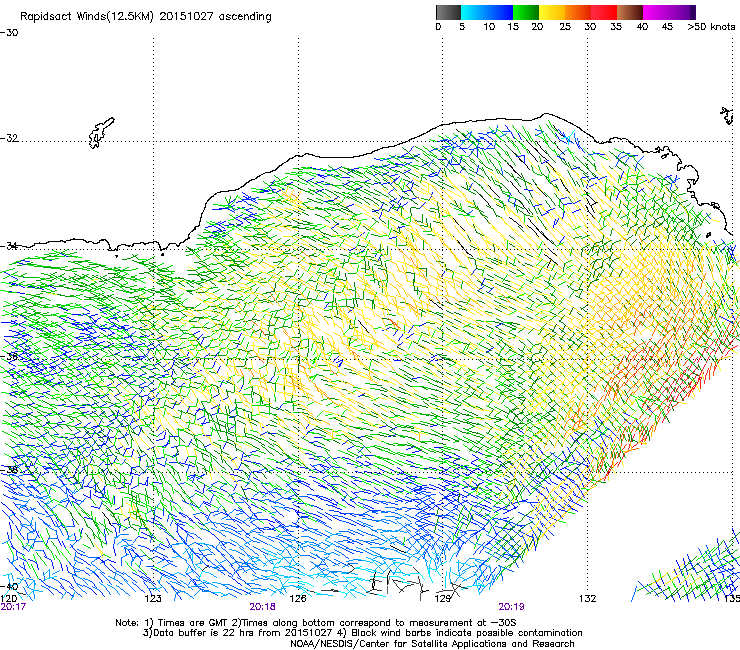Click the '132' longitude label

point(587,599)
